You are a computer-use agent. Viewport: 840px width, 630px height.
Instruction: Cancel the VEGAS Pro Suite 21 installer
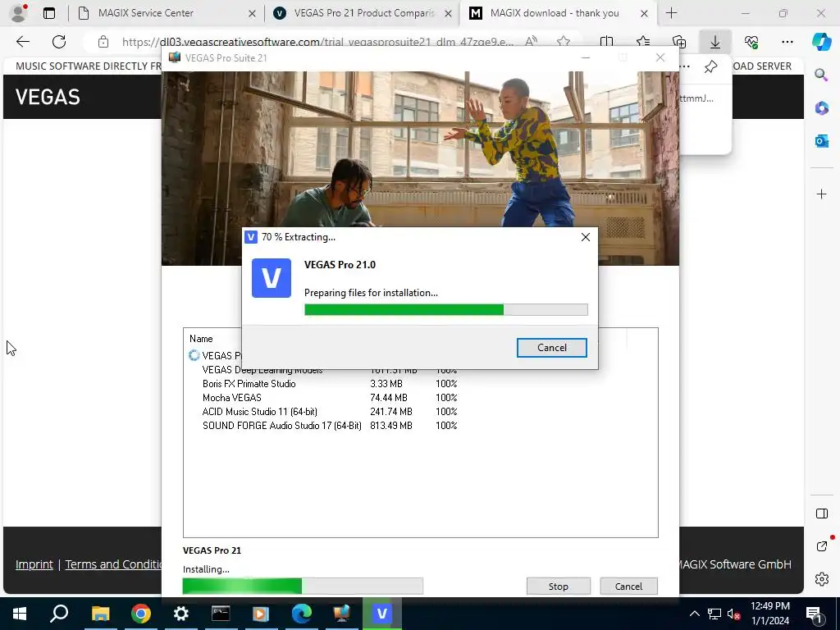point(628,586)
